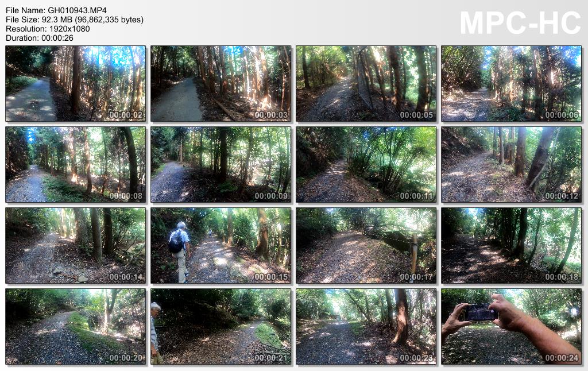Screen dimensions: 588x371
Task: Choose the thumbnail at 00:00:18
Action: point(511,246)
